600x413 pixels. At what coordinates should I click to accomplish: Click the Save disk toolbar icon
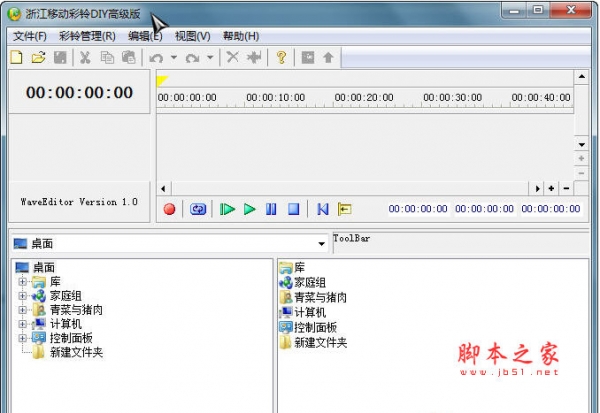(60, 57)
